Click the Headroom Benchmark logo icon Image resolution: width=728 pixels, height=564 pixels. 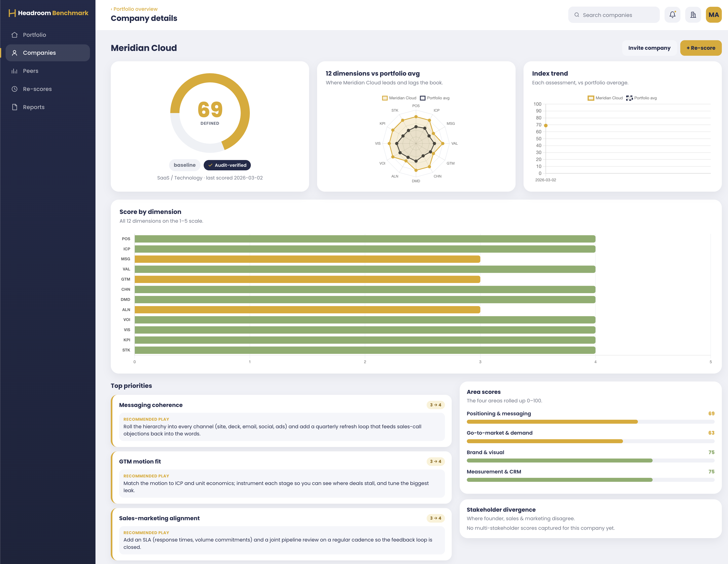(x=12, y=13)
